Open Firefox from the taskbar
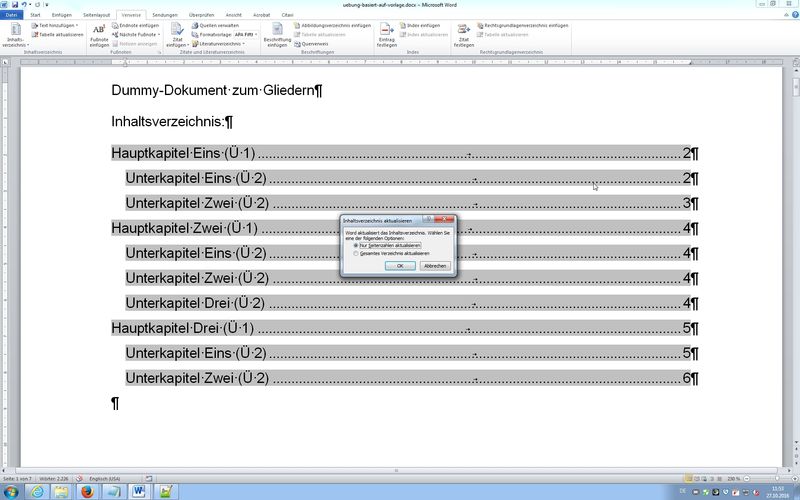The height and width of the screenshot is (500, 800). coord(87,491)
